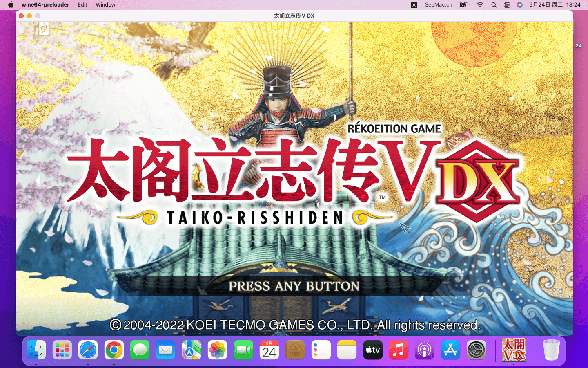588x368 pixels.
Task: Open the Window menu
Action: [x=105, y=5]
